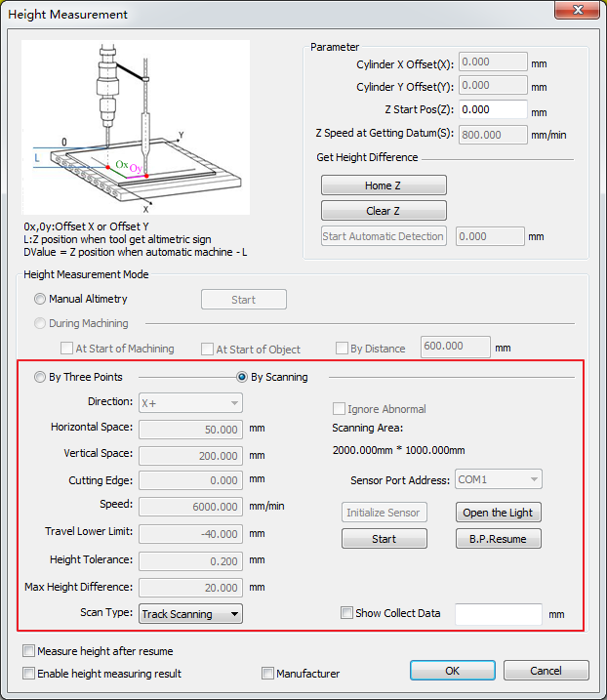
Task: Confirm the dialog with OK
Action: pyautogui.click(x=453, y=671)
